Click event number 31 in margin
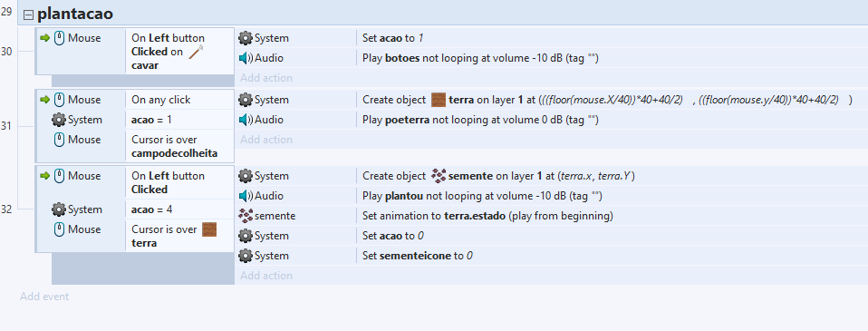Screen dimensions: 868x331 pos(6,126)
